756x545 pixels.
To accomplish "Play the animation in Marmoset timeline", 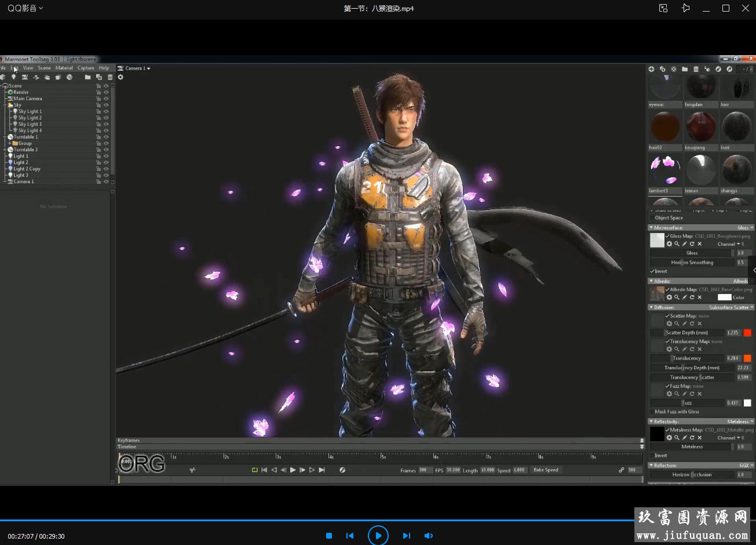I will (293, 470).
